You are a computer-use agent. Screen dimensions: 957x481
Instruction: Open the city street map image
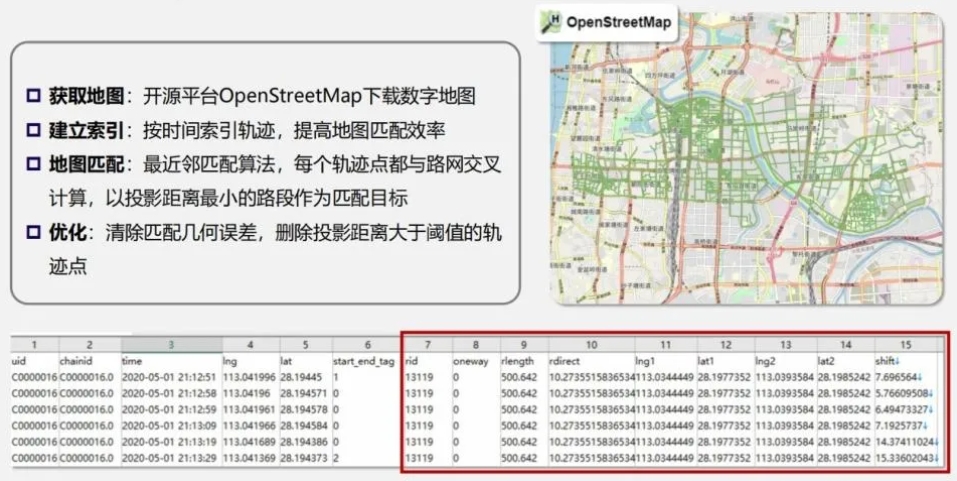click(746, 158)
